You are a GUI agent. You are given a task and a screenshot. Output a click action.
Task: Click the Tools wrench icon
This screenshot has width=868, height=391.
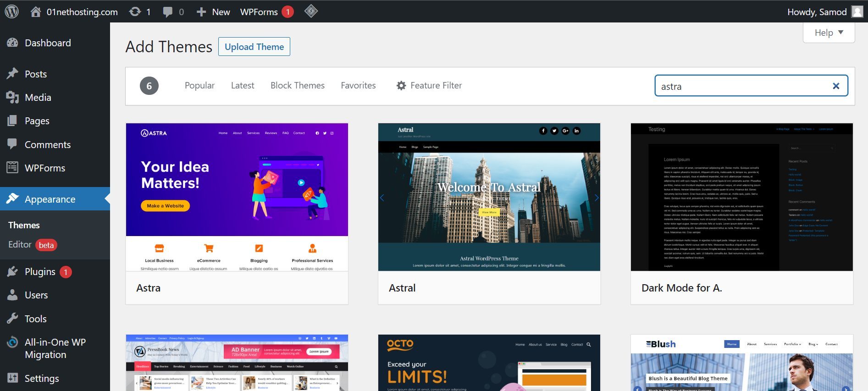[12, 318]
